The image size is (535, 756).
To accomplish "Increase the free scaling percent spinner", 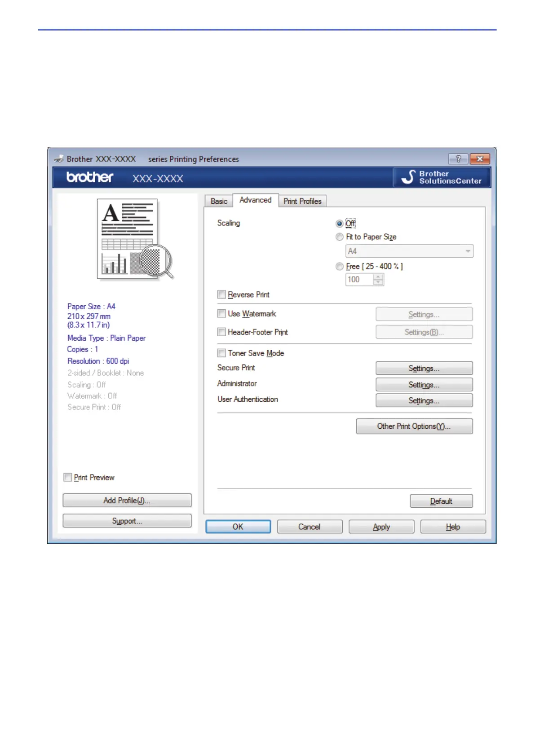I will [x=378, y=277].
